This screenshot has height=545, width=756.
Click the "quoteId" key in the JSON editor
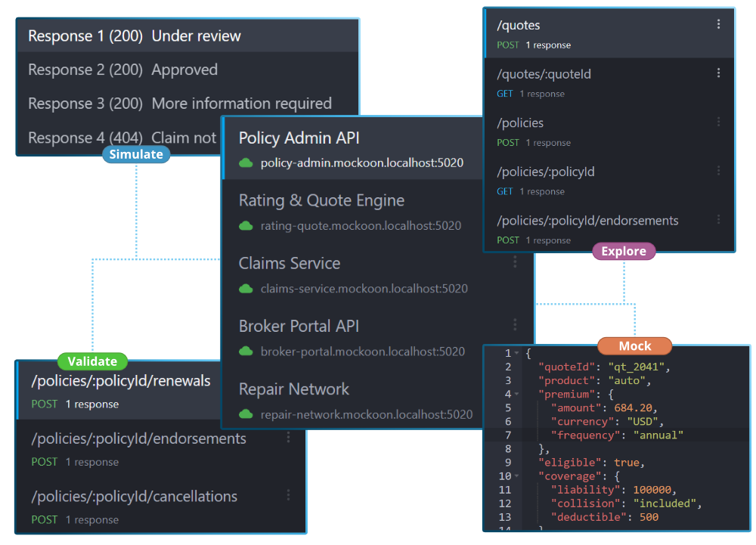(x=567, y=367)
